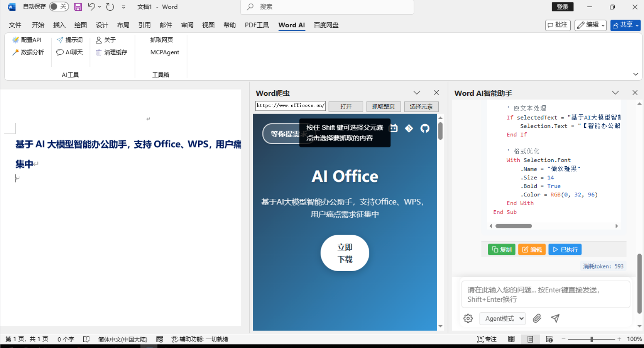Click the URL field in Word爬虫

(x=290, y=106)
